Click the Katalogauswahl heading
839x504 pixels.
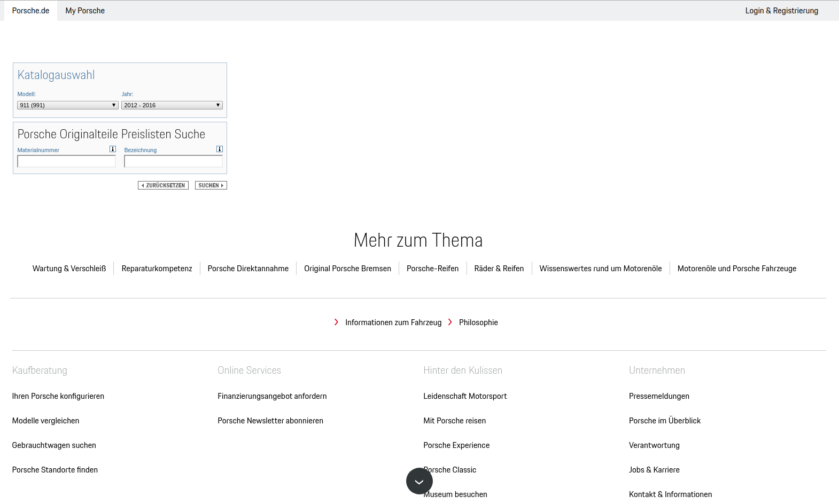pyautogui.click(x=56, y=75)
